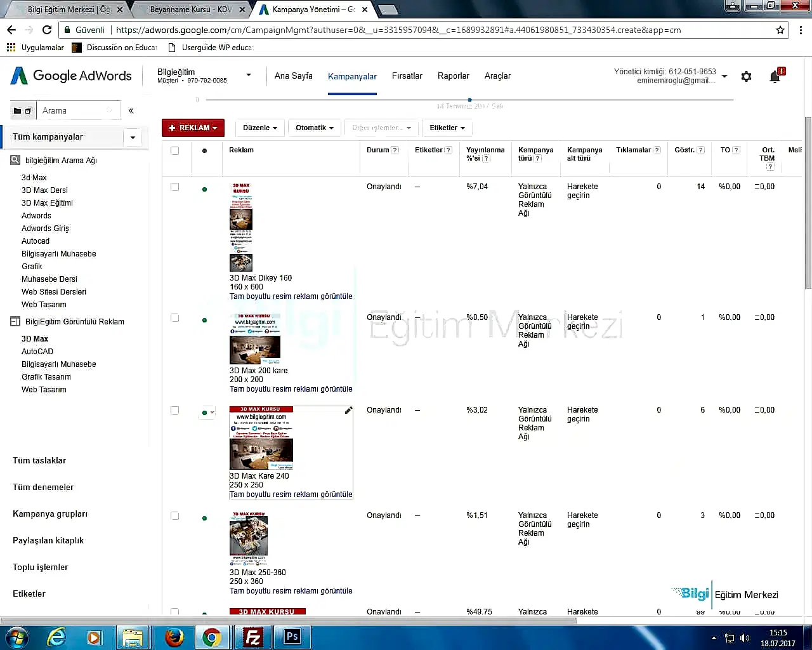
Task: Click the pencil edit icon on ad
Action: coord(348,411)
